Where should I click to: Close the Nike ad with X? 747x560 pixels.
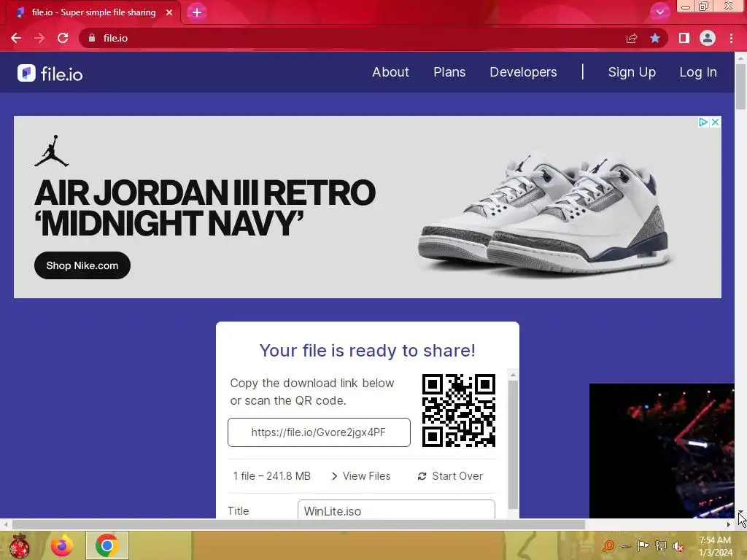715,122
